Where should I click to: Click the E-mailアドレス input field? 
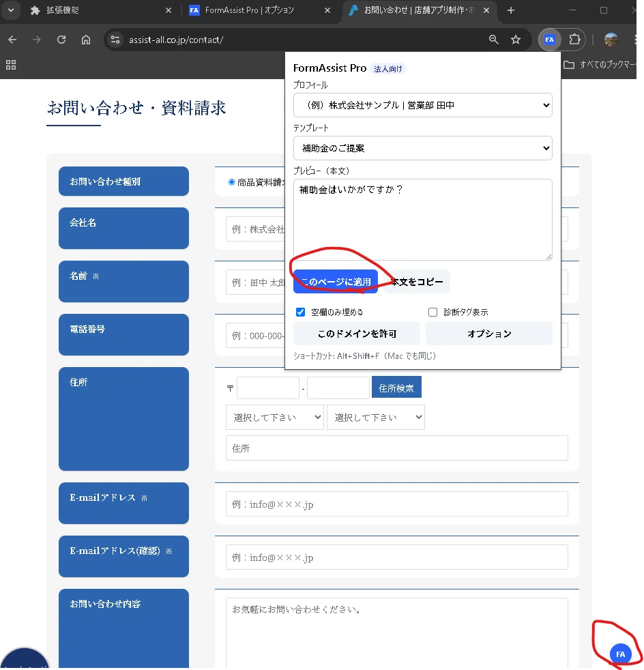(397, 504)
